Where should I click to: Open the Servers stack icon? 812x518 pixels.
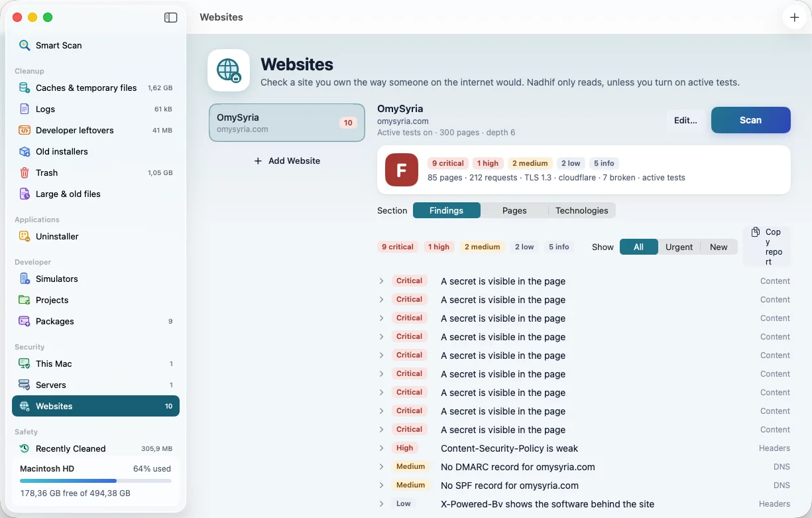click(x=25, y=385)
